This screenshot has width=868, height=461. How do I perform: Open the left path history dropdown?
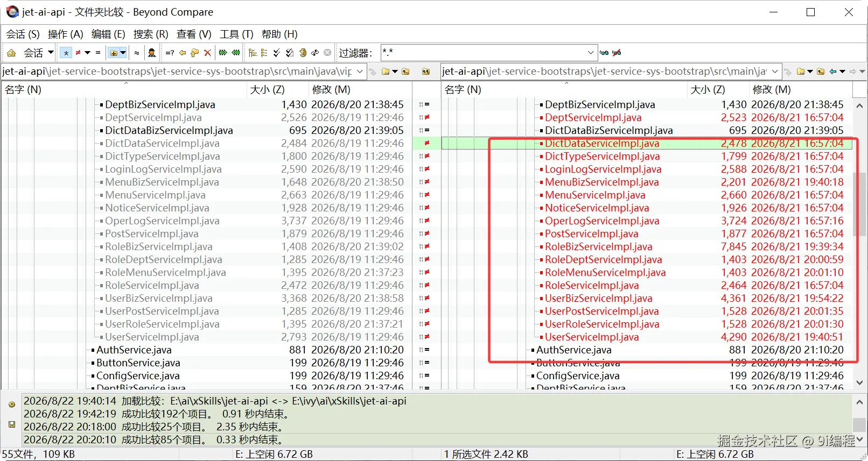pos(360,72)
